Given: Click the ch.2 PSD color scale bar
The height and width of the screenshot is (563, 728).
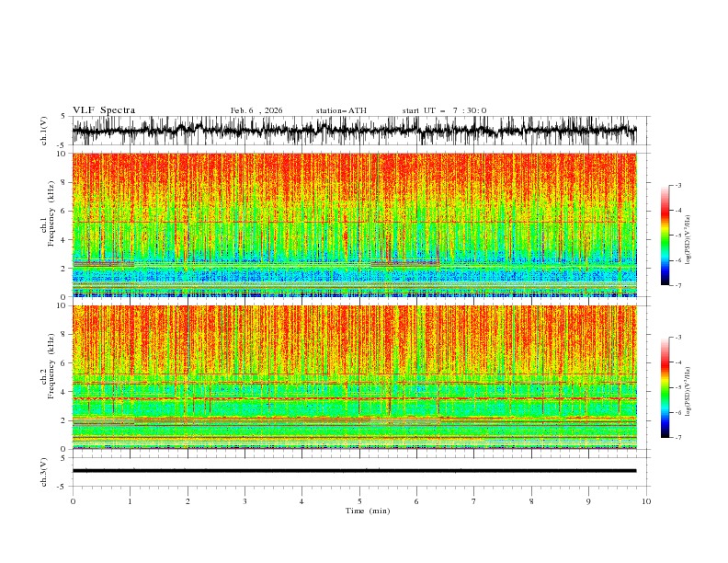Looking at the screenshot, I should click(x=665, y=387).
